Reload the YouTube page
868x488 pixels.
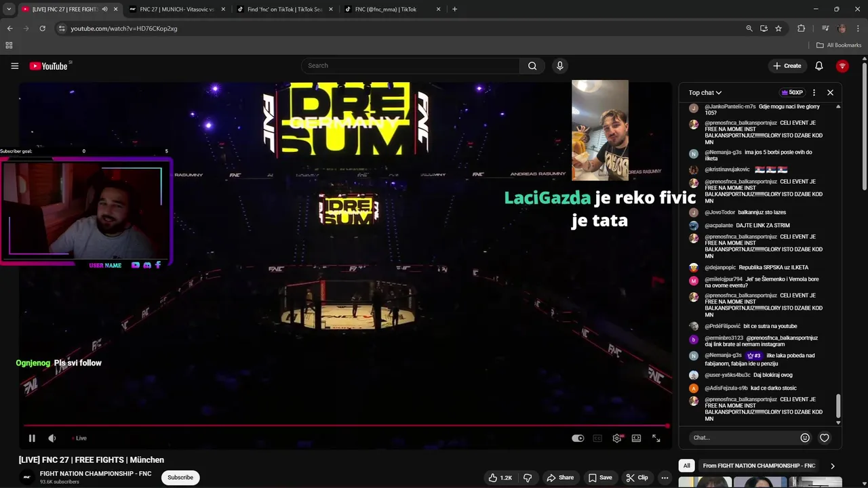(x=42, y=28)
